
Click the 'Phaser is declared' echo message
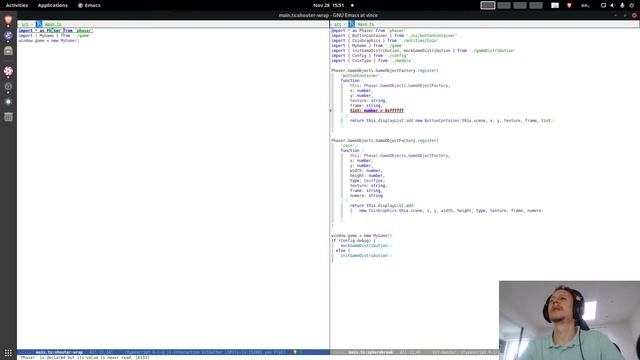click(x=84, y=358)
